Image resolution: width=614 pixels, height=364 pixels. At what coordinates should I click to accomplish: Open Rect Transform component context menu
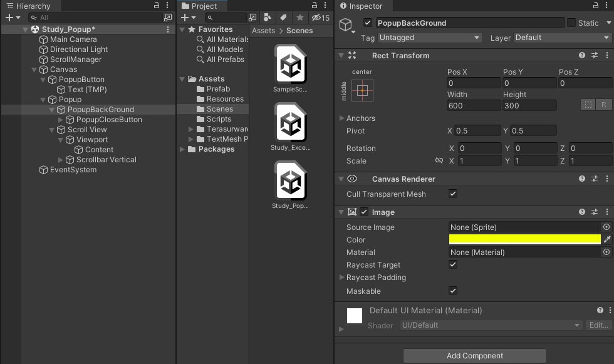pos(607,56)
